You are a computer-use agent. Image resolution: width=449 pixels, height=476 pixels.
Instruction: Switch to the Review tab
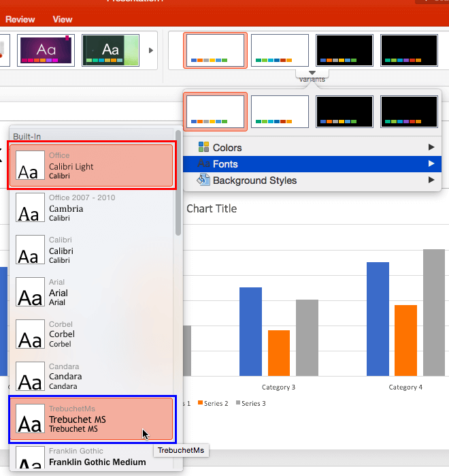point(20,19)
